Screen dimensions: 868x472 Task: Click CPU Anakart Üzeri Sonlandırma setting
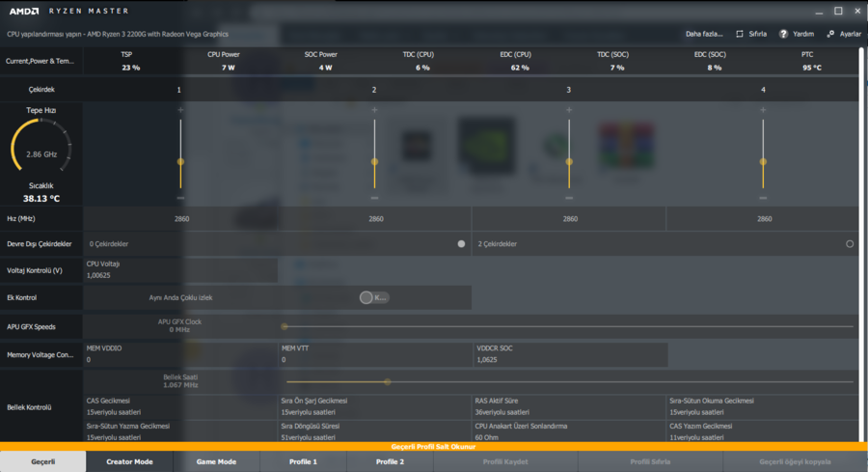568,431
